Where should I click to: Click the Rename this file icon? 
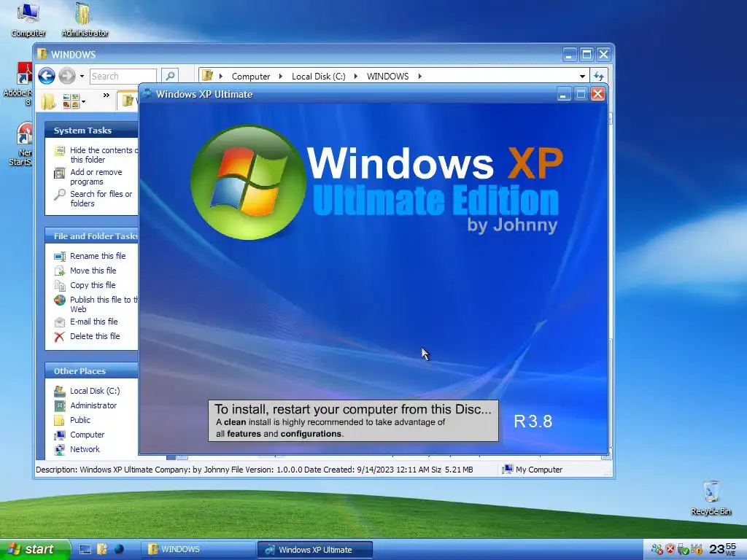coord(60,257)
